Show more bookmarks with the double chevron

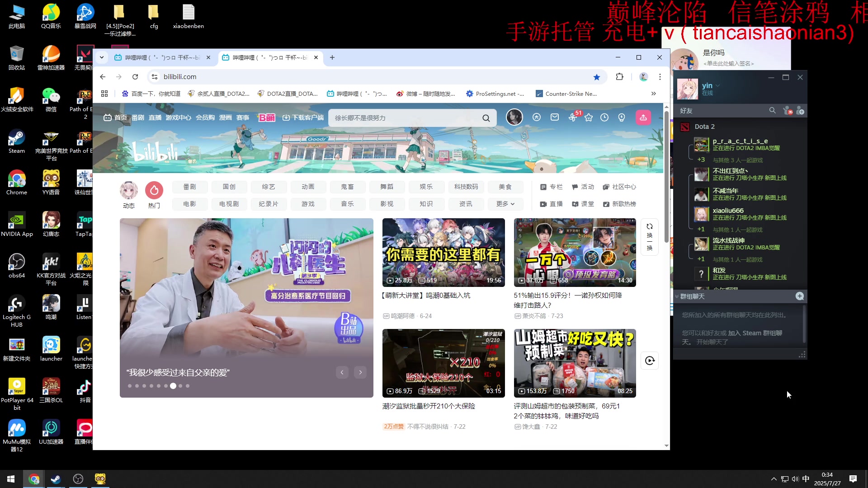click(x=653, y=94)
